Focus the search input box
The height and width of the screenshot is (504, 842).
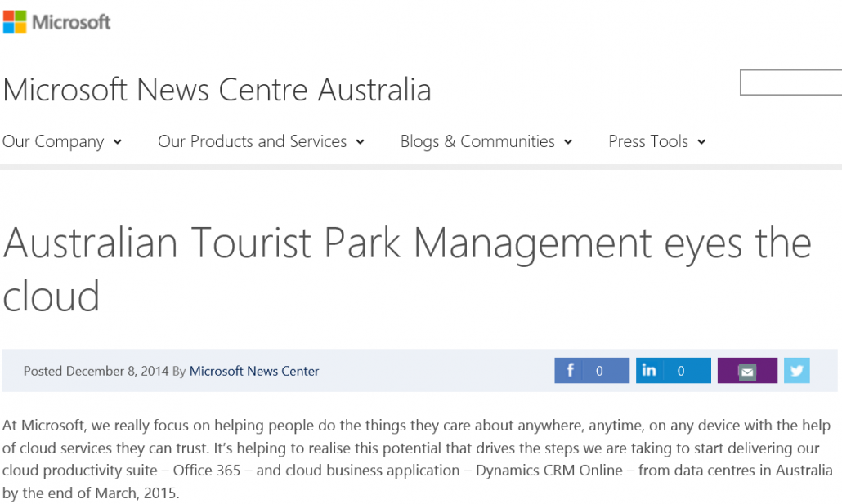(x=791, y=83)
